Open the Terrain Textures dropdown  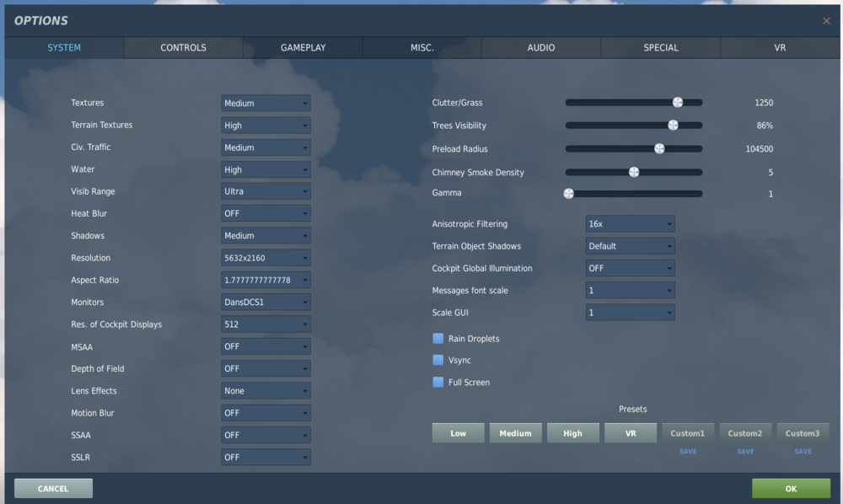pos(266,126)
